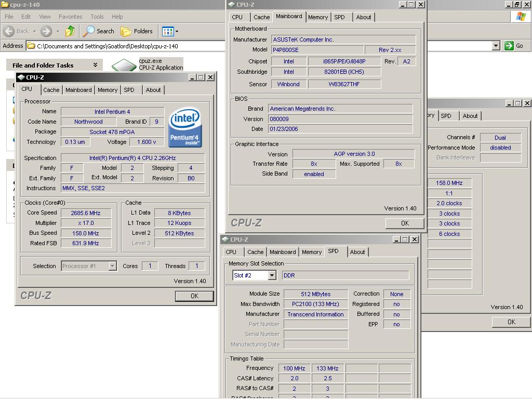The image size is (532, 399).
Task: Open the Edit menu
Action: coord(26,17)
